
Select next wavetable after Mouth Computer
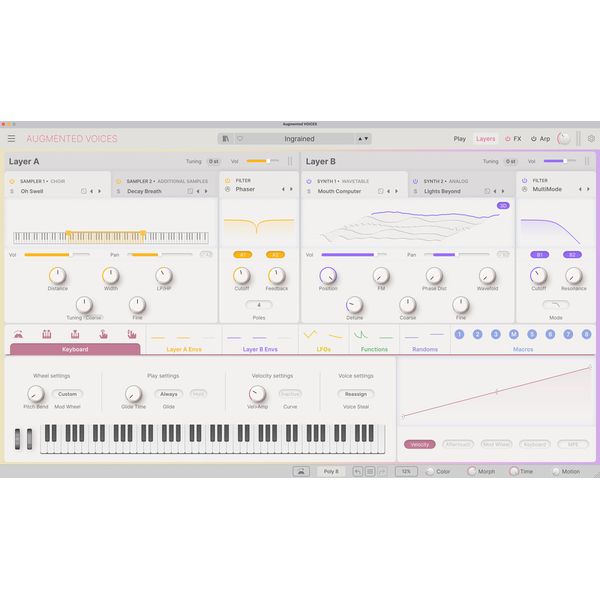pos(396,191)
